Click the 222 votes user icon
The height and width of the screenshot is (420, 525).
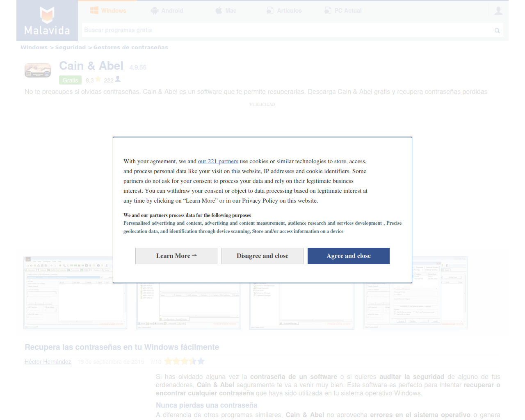tap(118, 79)
